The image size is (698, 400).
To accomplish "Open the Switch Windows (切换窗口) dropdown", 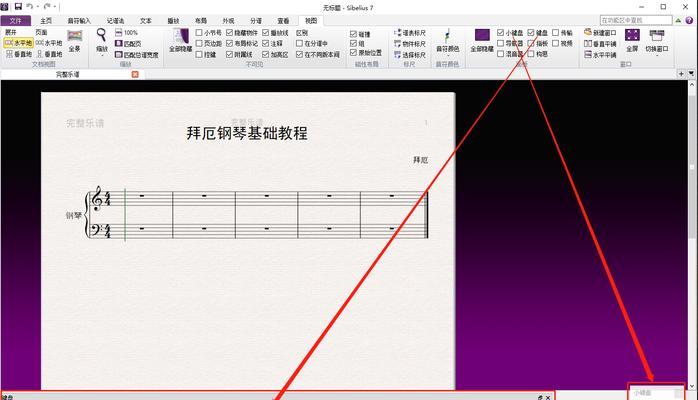I will coord(657,39).
